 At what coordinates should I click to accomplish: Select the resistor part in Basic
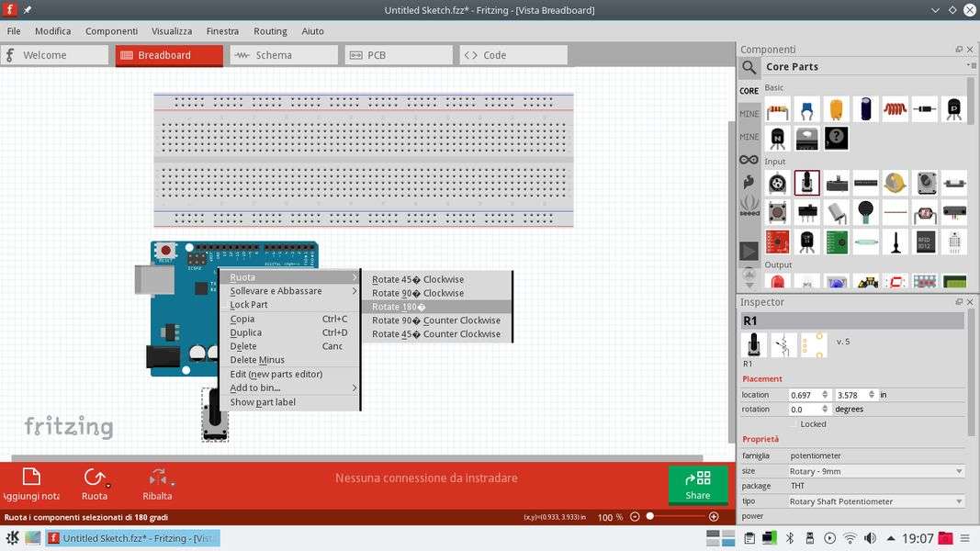click(777, 109)
